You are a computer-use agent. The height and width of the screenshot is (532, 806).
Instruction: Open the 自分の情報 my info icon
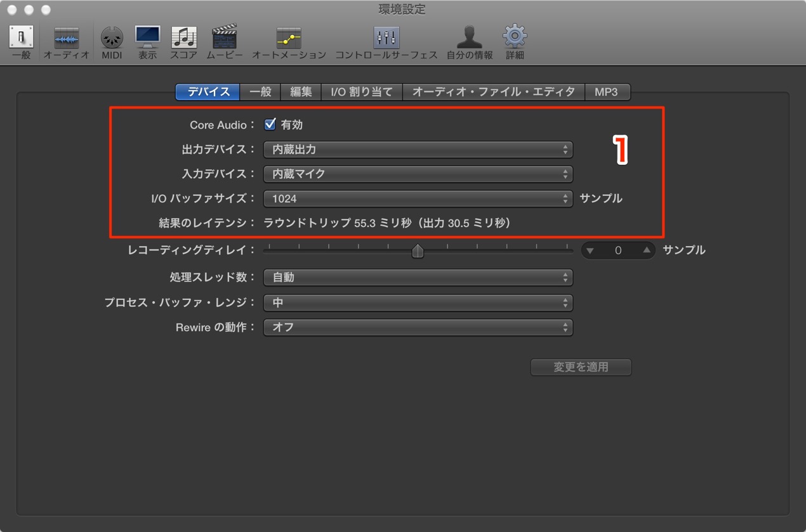click(x=469, y=42)
